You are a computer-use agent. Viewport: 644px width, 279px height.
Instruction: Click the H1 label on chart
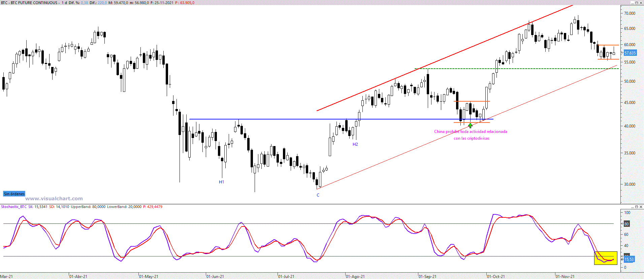tap(221, 182)
